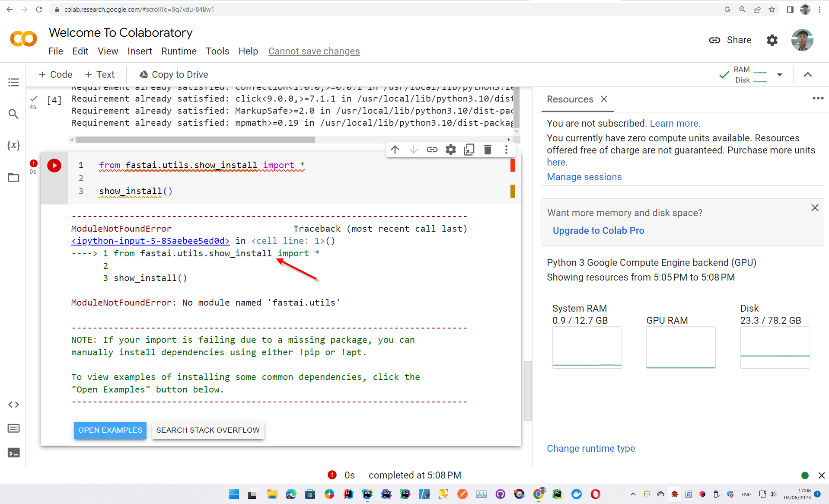Move the error cell up
The height and width of the screenshot is (504, 829).
pyautogui.click(x=395, y=150)
